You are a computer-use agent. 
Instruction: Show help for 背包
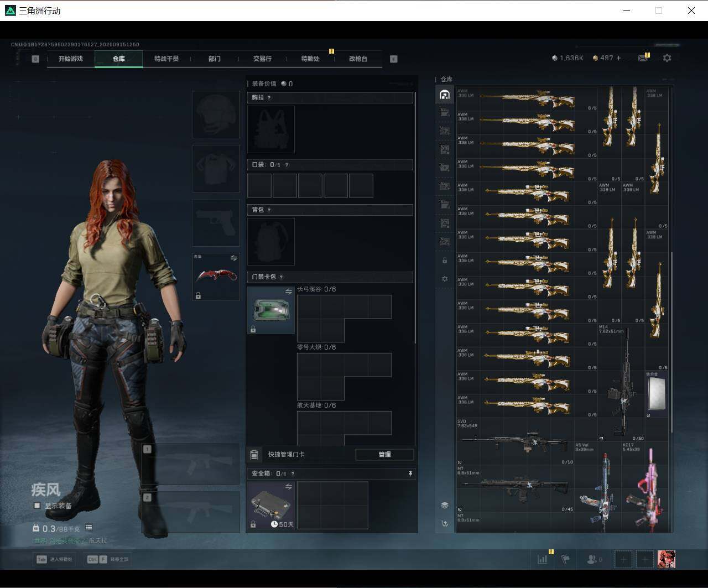[x=269, y=210]
